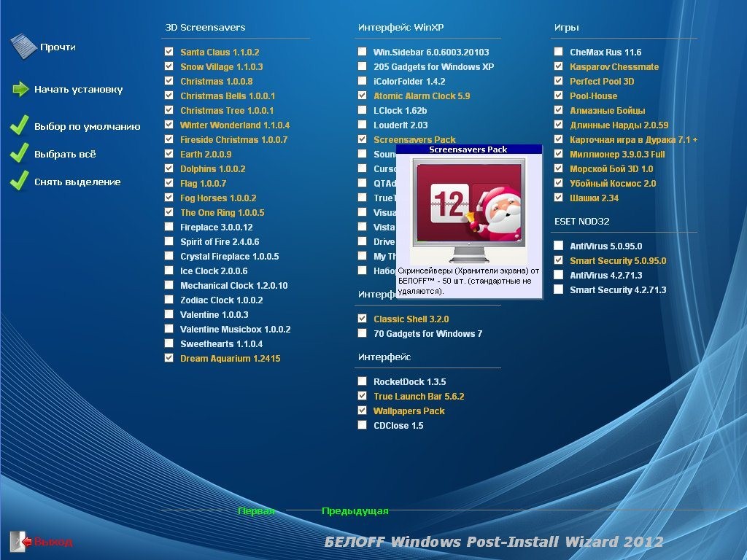Click Christmas 1.0.0.8 label

[216, 82]
